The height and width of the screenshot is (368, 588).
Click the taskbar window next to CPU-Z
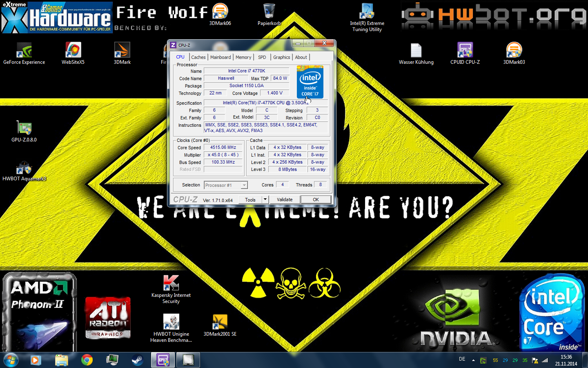point(188,360)
